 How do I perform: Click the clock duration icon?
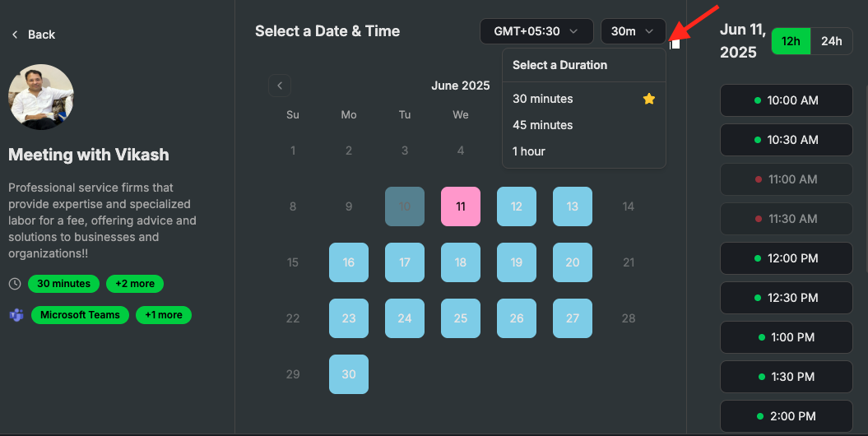click(15, 284)
